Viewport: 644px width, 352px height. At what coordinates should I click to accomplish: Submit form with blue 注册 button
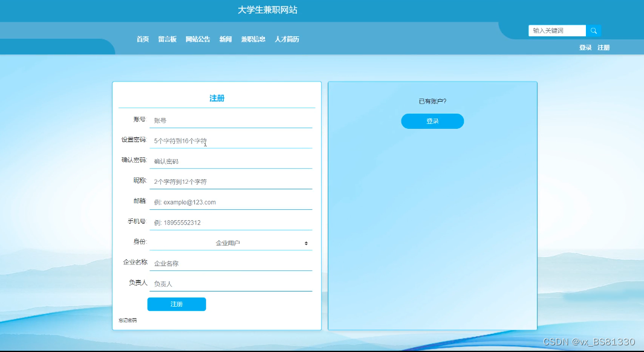(177, 304)
